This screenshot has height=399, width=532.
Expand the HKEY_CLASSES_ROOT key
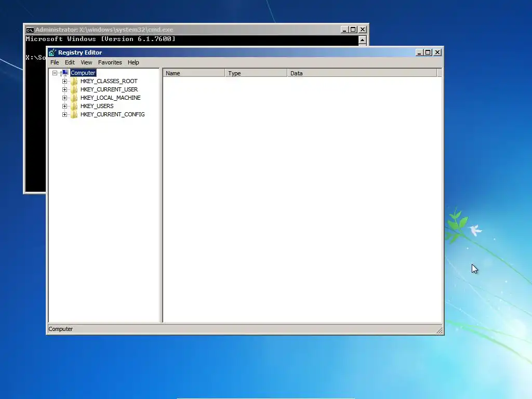[x=64, y=82]
